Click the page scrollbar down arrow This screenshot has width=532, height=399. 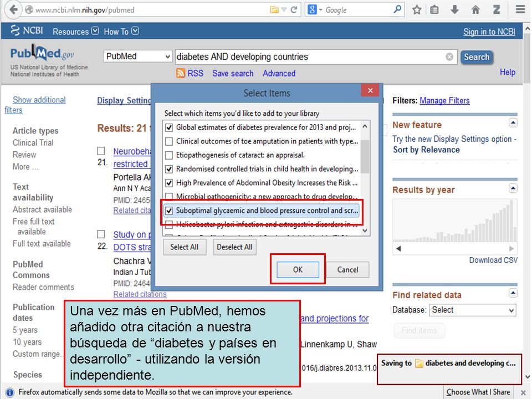(x=527, y=377)
